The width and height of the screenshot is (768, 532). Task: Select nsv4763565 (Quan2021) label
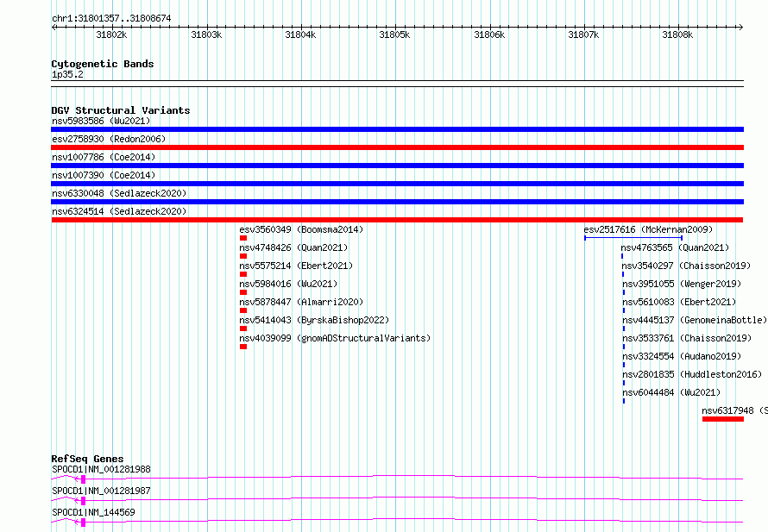click(x=675, y=247)
